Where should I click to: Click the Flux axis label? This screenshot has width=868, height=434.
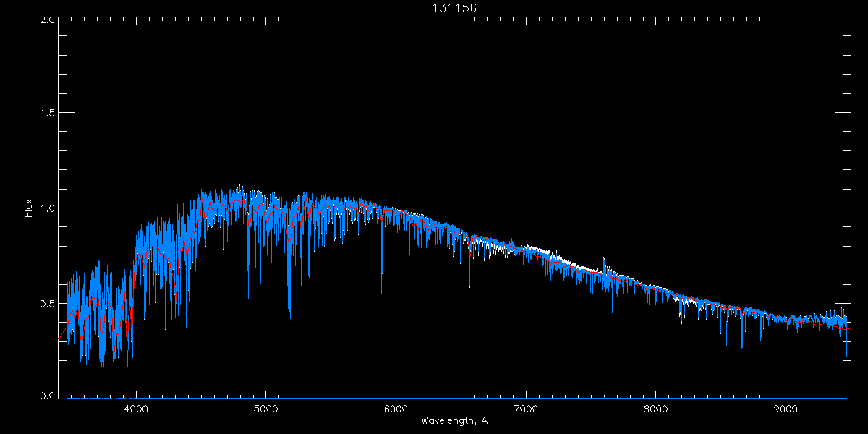click(29, 208)
